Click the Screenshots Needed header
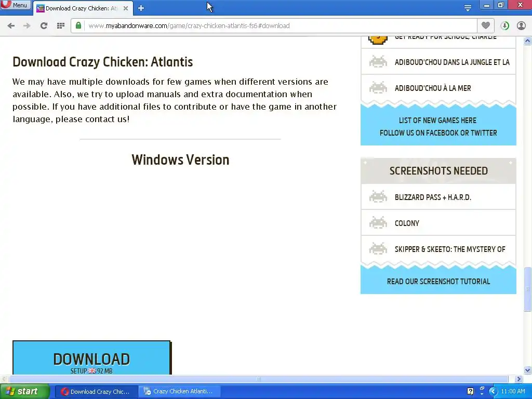 438,170
